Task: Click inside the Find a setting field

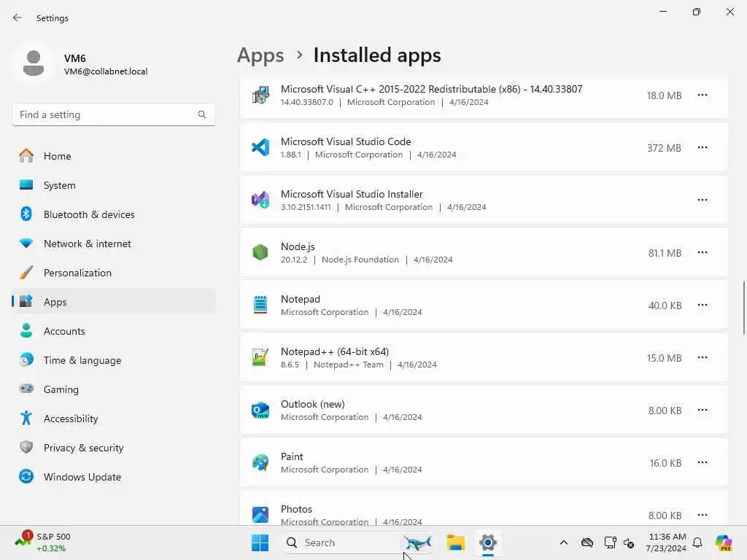Action: click(x=113, y=114)
